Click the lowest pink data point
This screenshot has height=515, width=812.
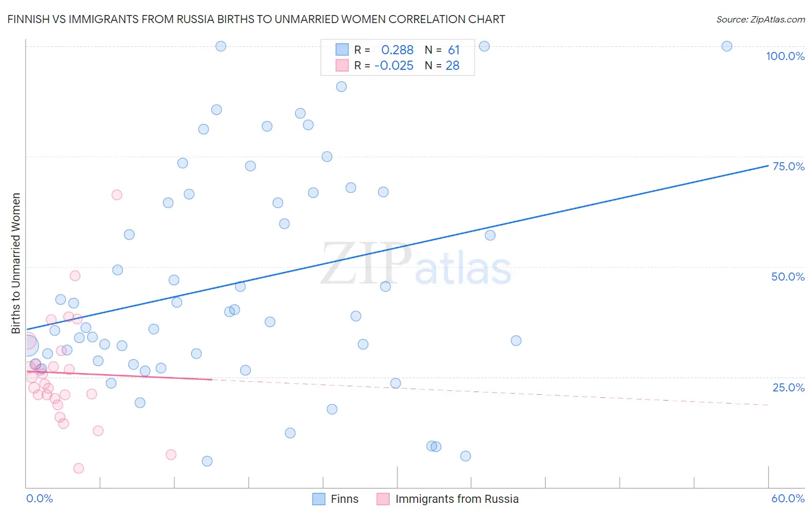(x=79, y=468)
